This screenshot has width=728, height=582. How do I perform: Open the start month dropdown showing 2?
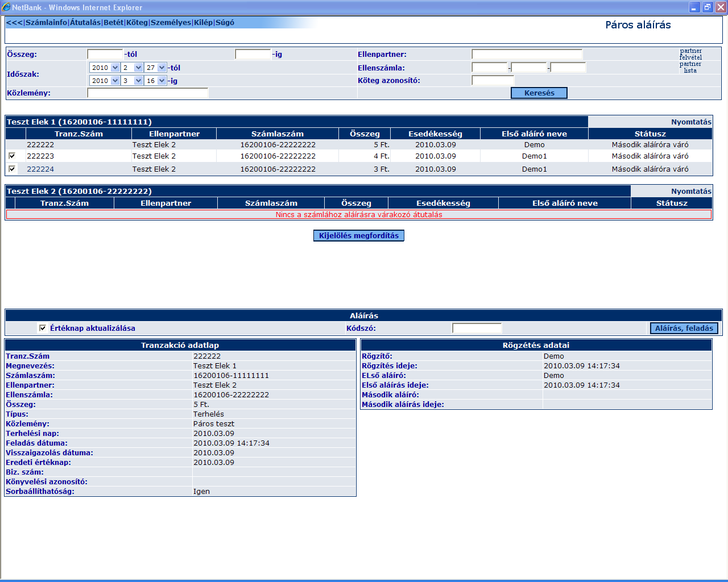pos(133,68)
